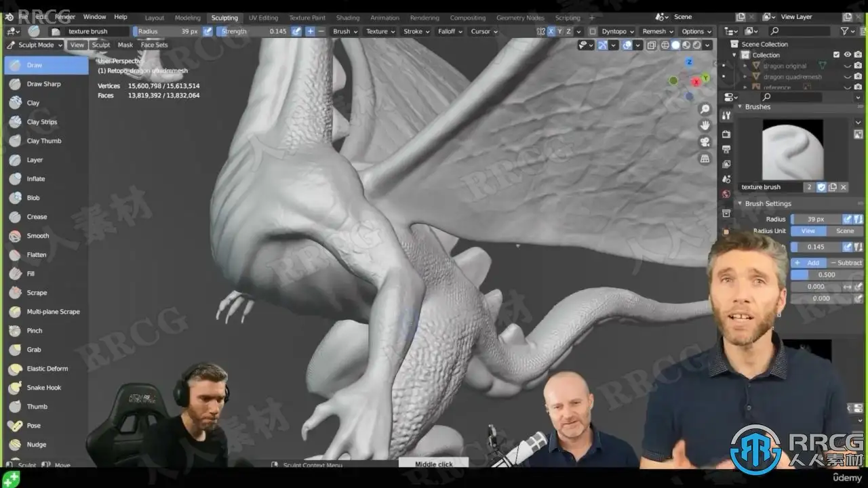Image resolution: width=868 pixels, height=488 pixels.
Task: Choose the Snake Hook brush
Action: pyautogui.click(x=46, y=388)
